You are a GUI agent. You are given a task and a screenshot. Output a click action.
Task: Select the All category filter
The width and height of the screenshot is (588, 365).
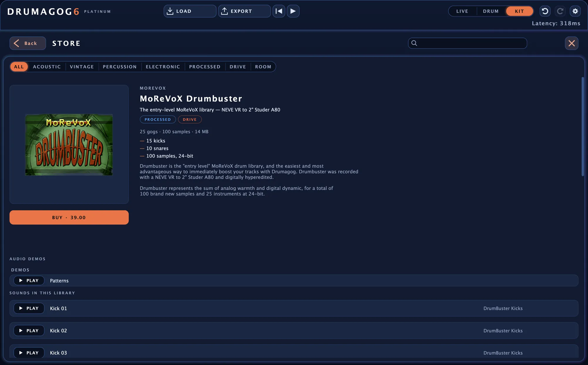pyautogui.click(x=19, y=67)
